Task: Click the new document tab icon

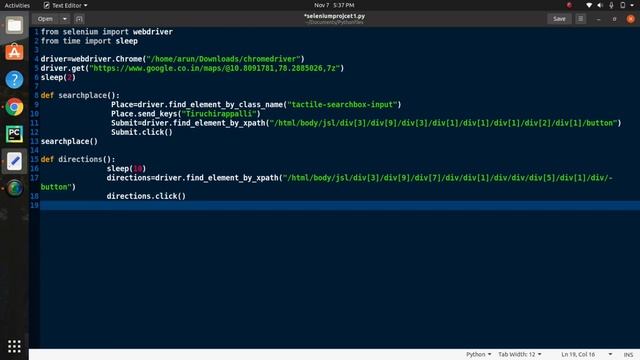Action: [79, 19]
